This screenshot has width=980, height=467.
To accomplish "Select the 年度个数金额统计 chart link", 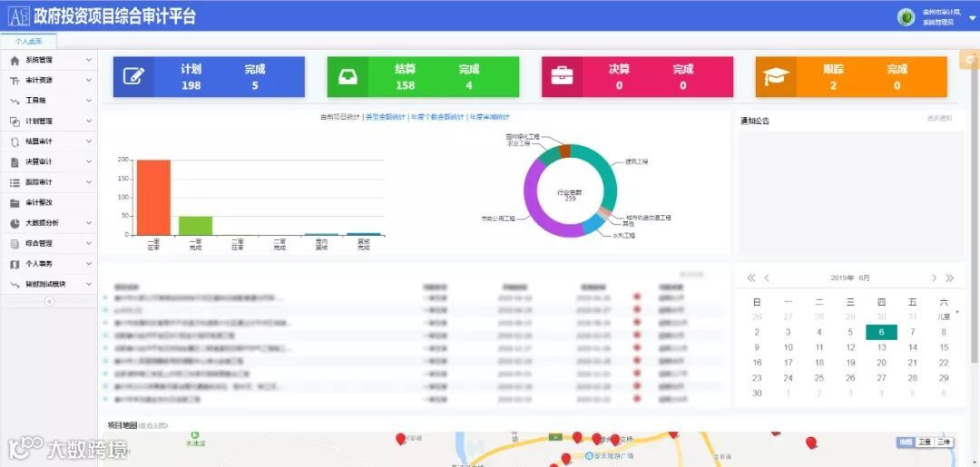I will coord(437,117).
